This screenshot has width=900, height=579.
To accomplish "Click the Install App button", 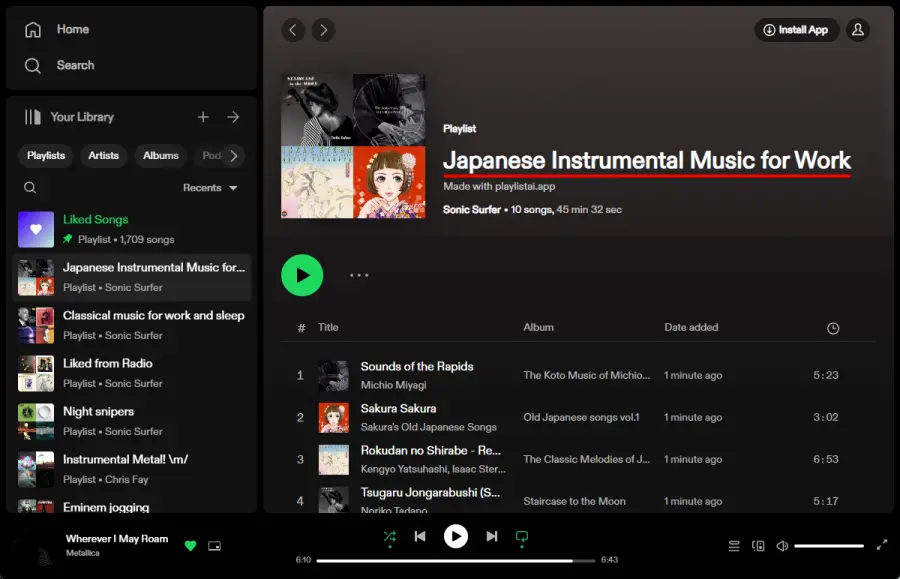I will 796,30.
